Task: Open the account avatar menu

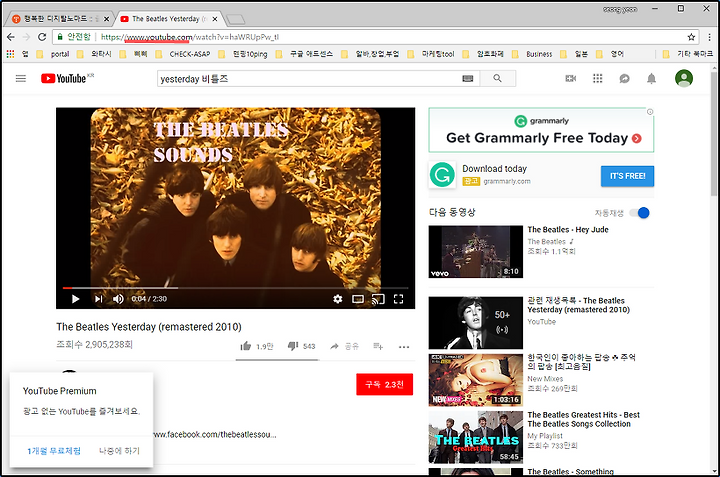Action: [684, 78]
